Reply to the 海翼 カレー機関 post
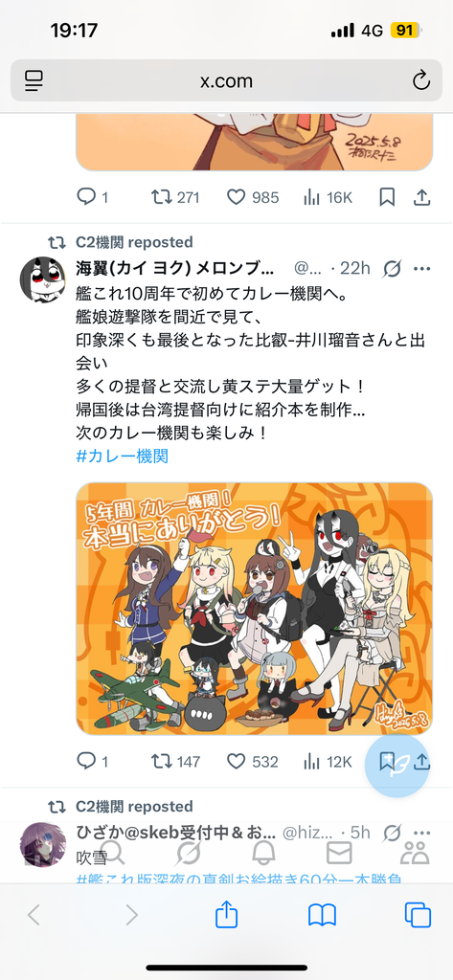The image size is (453, 980). [92, 761]
